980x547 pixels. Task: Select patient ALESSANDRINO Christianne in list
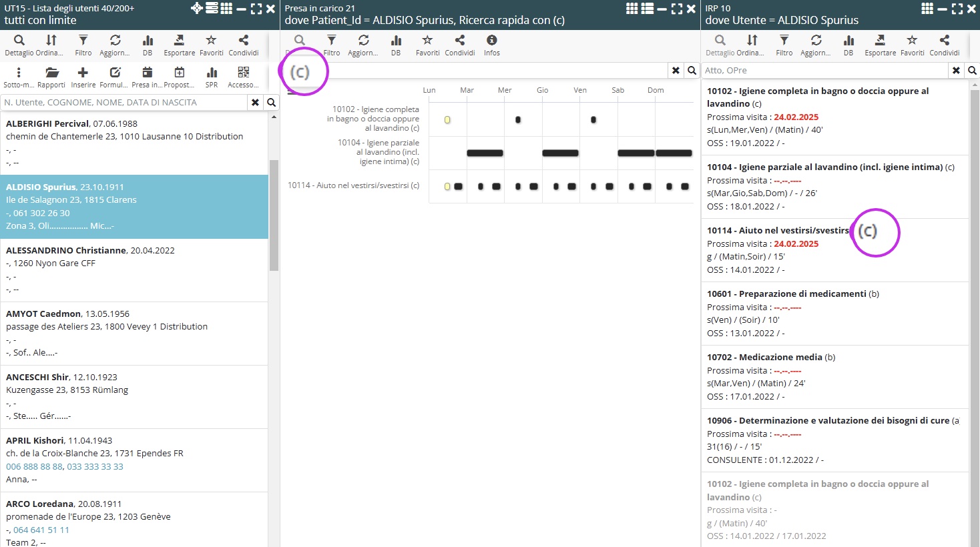(x=134, y=269)
